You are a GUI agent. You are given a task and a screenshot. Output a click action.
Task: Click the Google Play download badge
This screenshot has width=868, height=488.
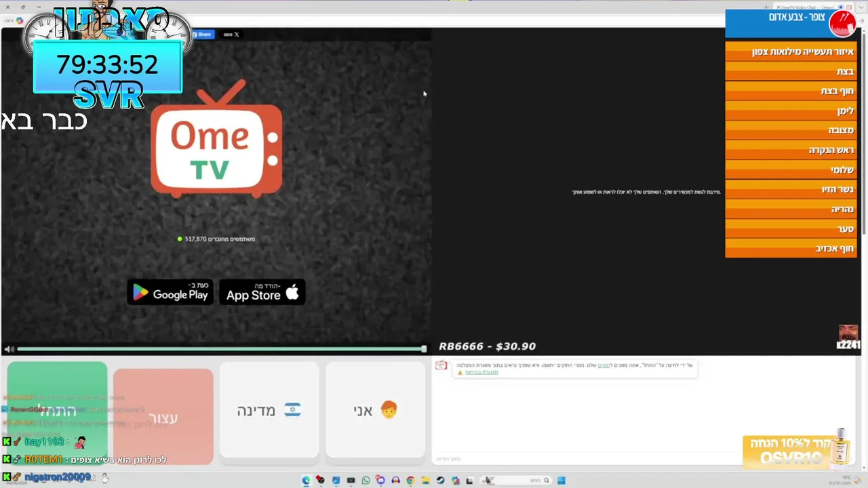[x=170, y=292]
